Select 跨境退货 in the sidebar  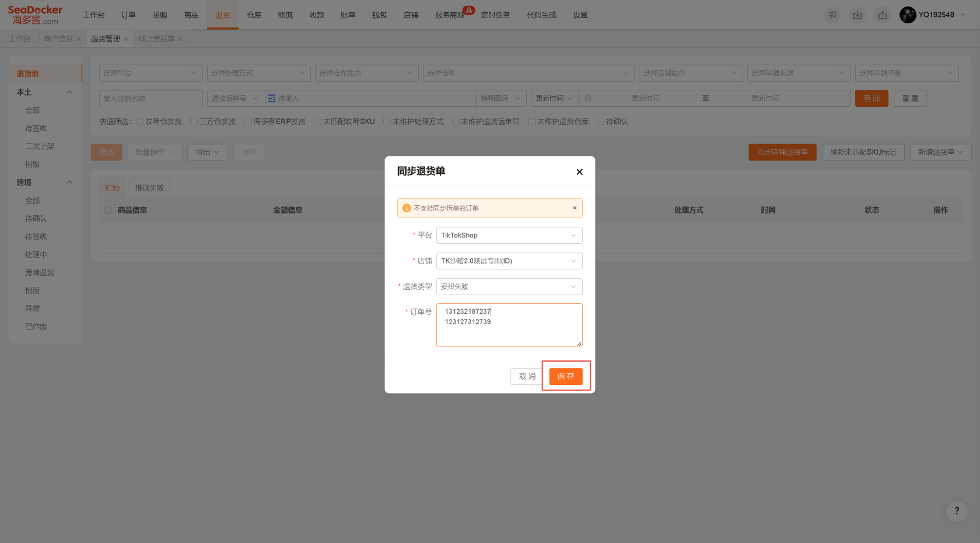click(x=40, y=272)
